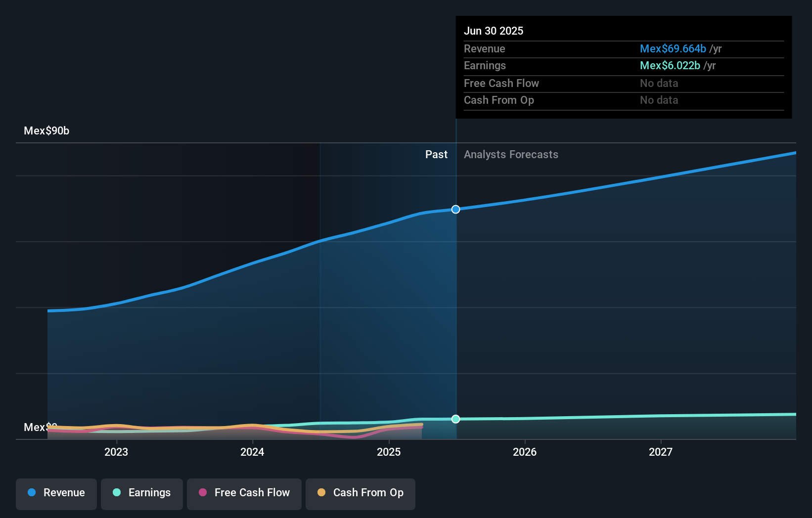Click the Mex$69.664b revenue value
This screenshot has width=812, height=518.
[x=673, y=49]
